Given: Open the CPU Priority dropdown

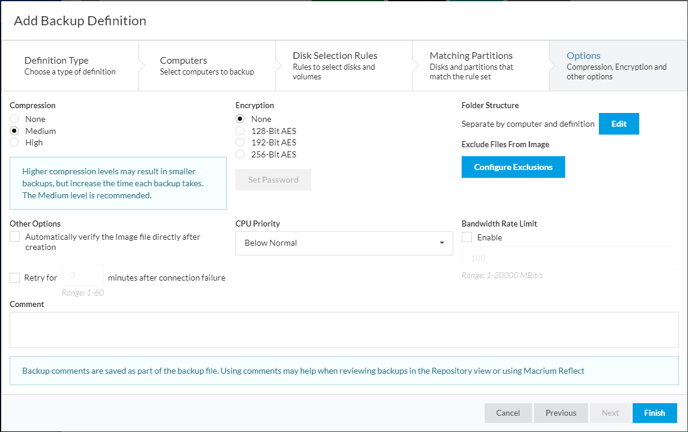Looking at the screenshot, I should pos(344,243).
